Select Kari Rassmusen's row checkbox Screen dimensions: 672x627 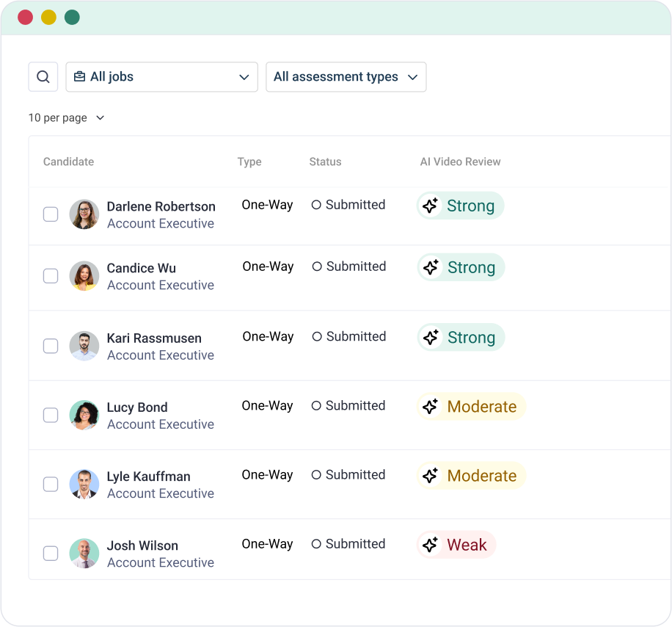pos(51,346)
